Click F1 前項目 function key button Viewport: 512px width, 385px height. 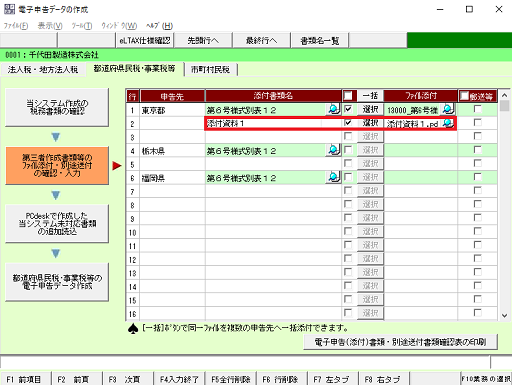[x=26, y=379]
